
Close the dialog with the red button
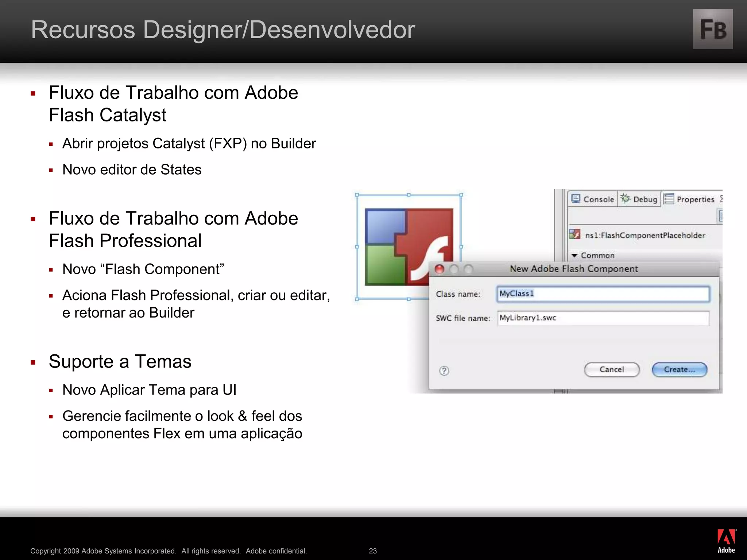coord(440,269)
